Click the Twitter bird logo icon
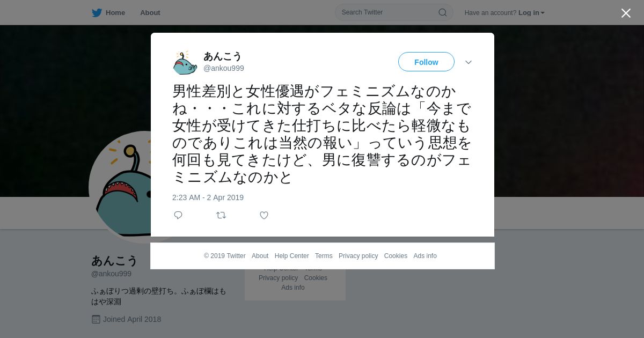The width and height of the screenshot is (644, 338). tap(97, 13)
